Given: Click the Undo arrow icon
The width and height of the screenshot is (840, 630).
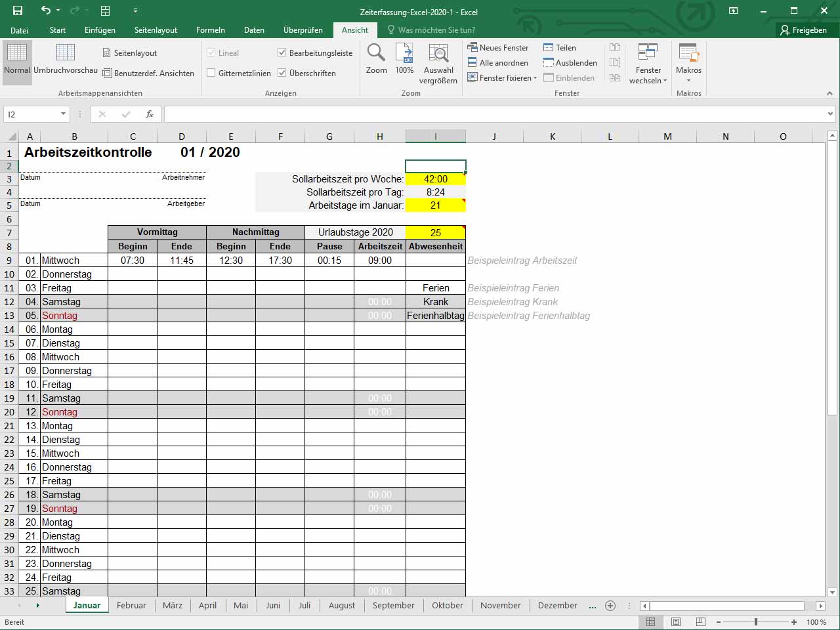Looking at the screenshot, I should point(45,10).
